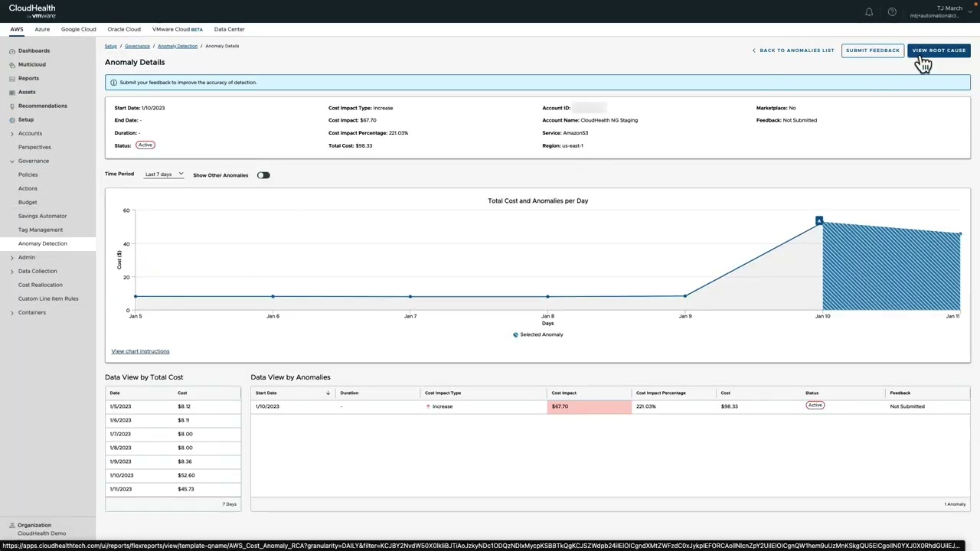Image resolution: width=980 pixels, height=551 pixels.
Task: Switch to the AWS tab
Action: (x=16, y=29)
